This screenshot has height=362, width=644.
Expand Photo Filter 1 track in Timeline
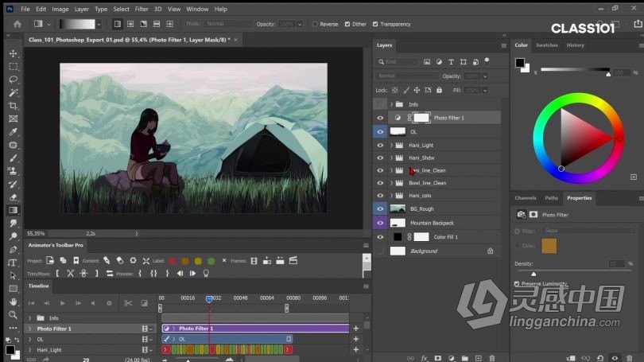[x=29, y=329]
